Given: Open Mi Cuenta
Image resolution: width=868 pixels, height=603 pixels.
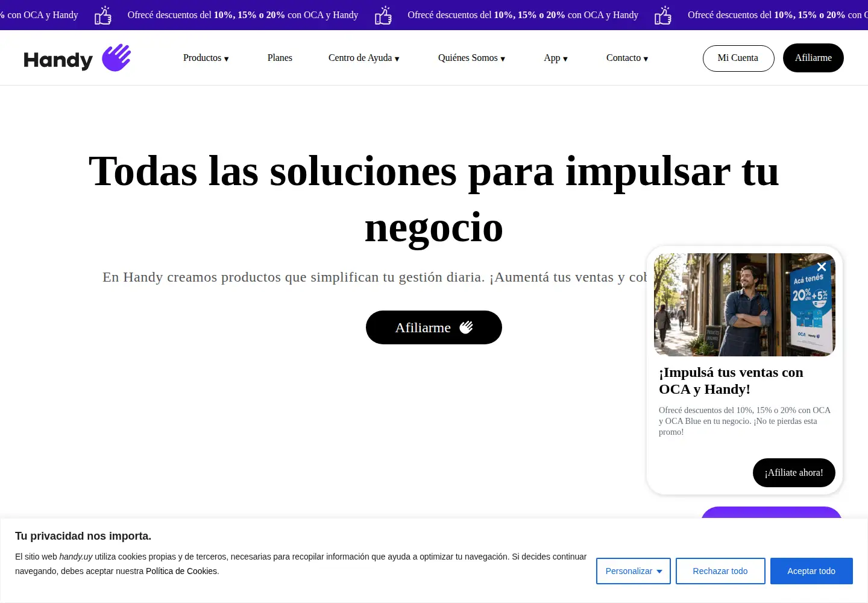Looking at the screenshot, I should pos(738,58).
